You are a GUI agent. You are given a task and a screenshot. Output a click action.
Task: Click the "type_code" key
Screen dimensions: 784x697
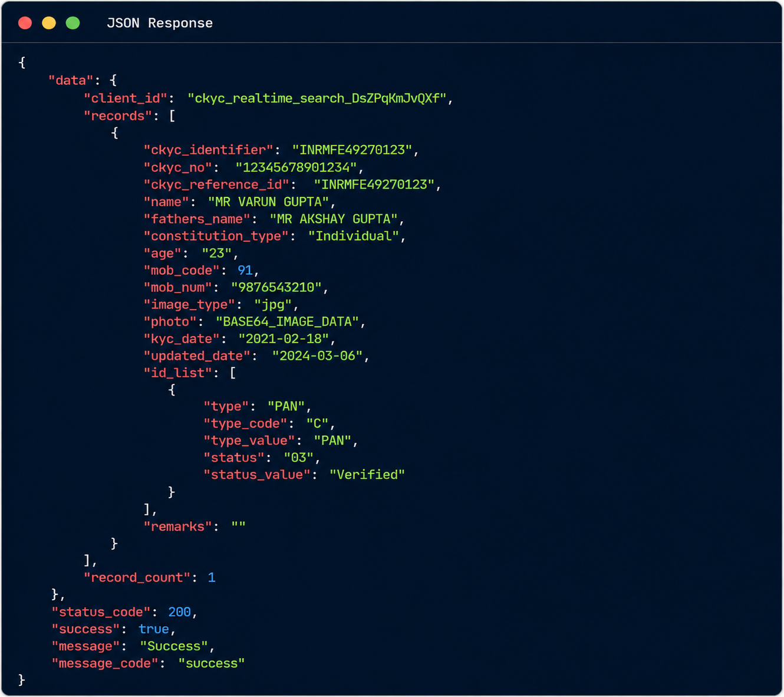tap(245, 423)
